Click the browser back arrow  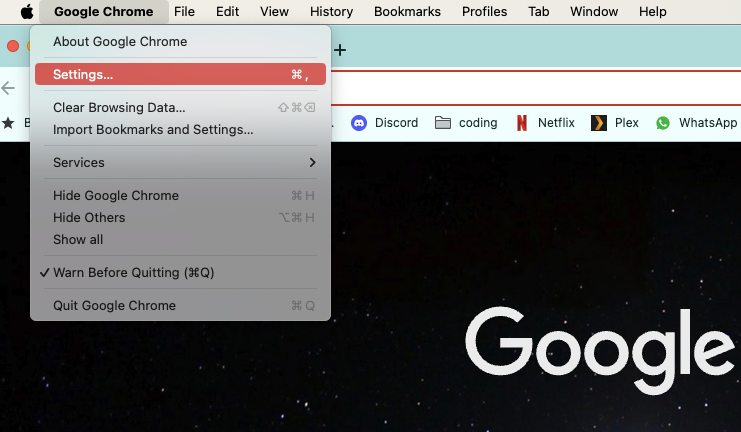click(8, 88)
